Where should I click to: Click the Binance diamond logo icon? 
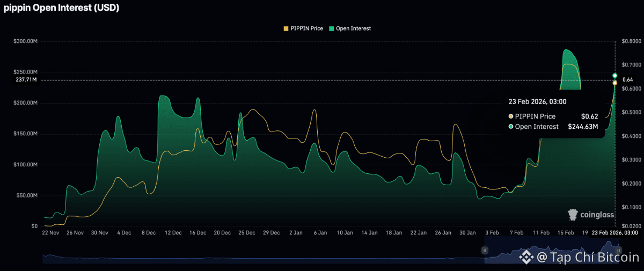tap(526, 258)
